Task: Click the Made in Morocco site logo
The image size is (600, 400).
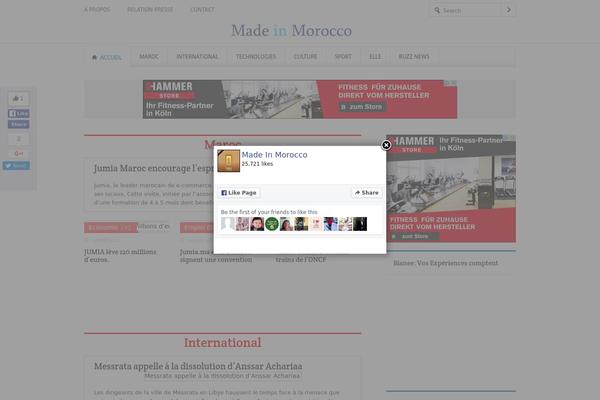Action: pyautogui.click(x=292, y=31)
